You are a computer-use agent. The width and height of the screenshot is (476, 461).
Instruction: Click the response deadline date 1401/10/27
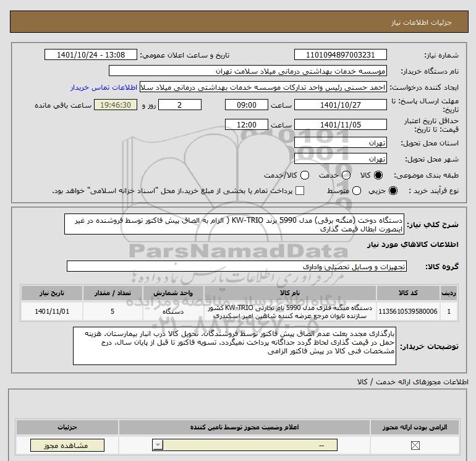tap(340, 105)
